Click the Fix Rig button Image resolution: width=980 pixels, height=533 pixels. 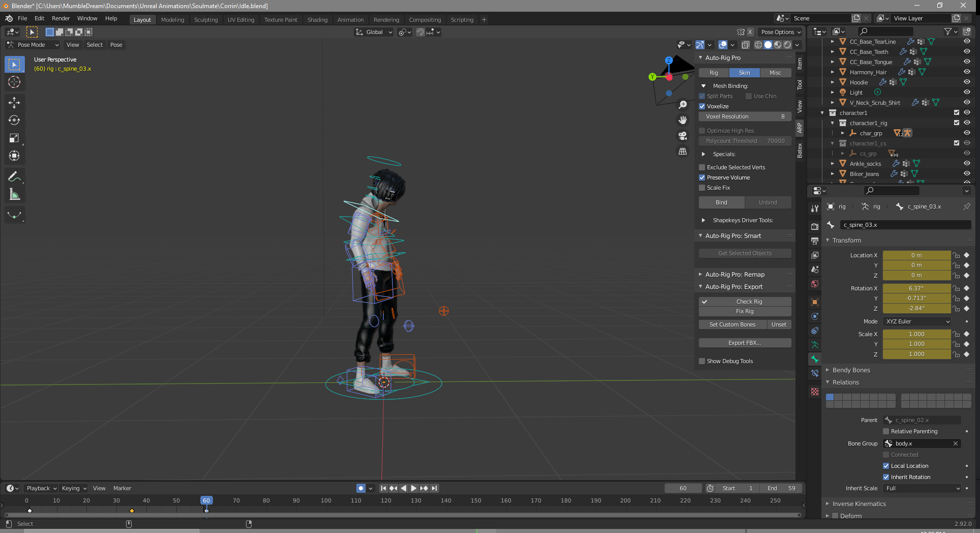pyautogui.click(x=745, y=311)
